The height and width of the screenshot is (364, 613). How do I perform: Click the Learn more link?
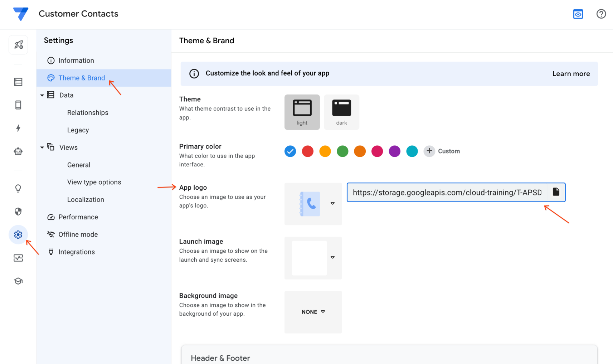[571, 74]
